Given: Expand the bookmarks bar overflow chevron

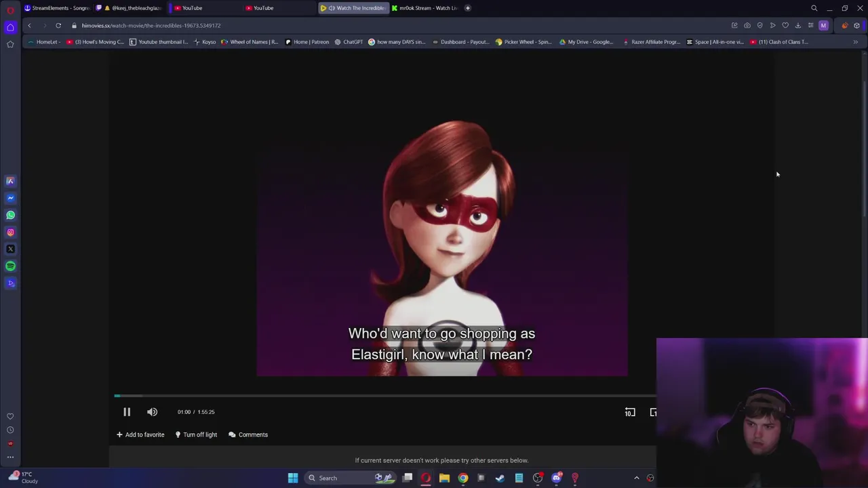Looking at the screenshot, I should 855,42.
